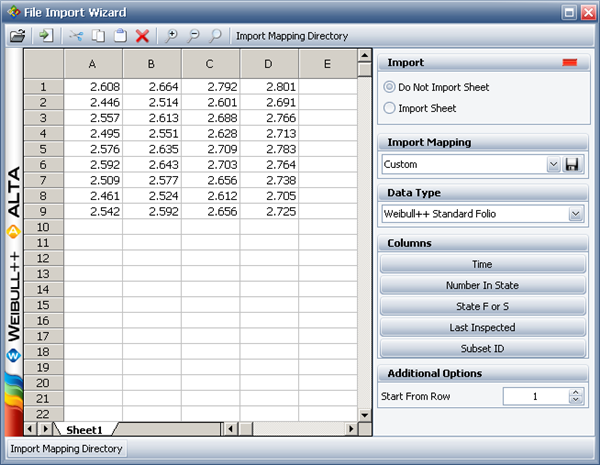
Task: Select column B header in the spreadsheet
Action: pyautogui.click(x=152, y=64)
